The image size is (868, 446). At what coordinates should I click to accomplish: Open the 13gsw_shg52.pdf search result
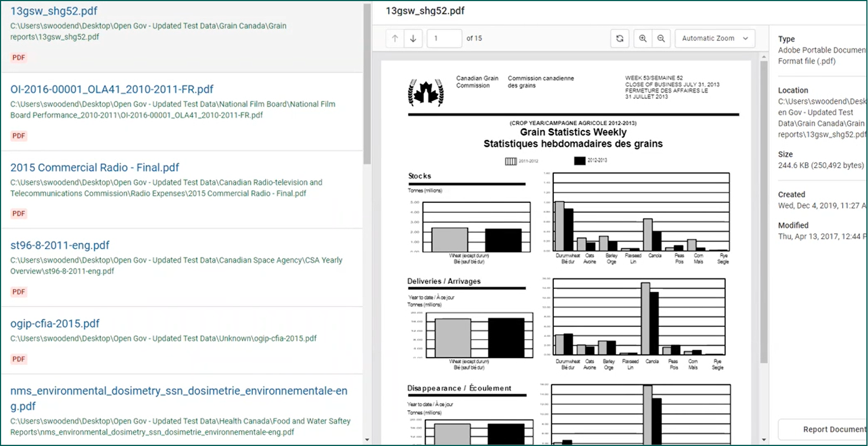tap(54, 11)
